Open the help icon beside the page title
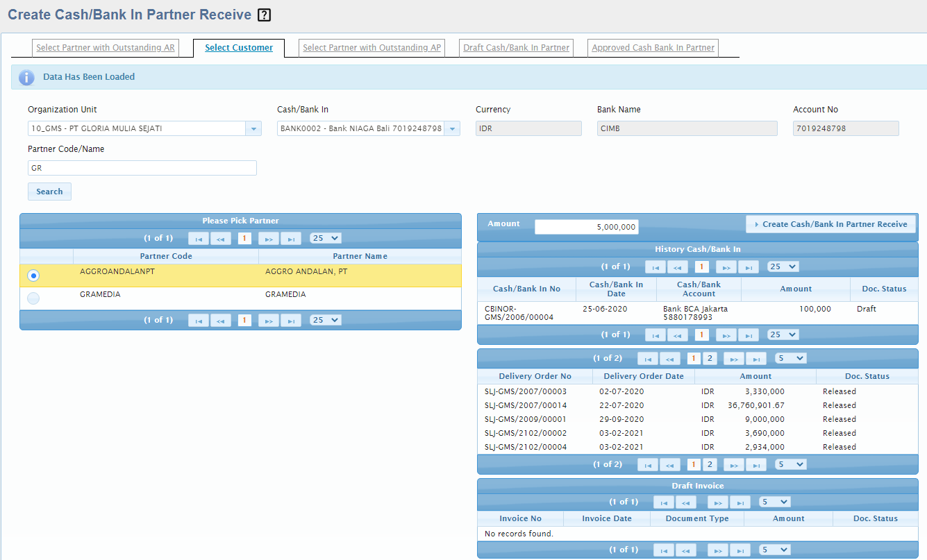The image size is (927, 560). 264,15
